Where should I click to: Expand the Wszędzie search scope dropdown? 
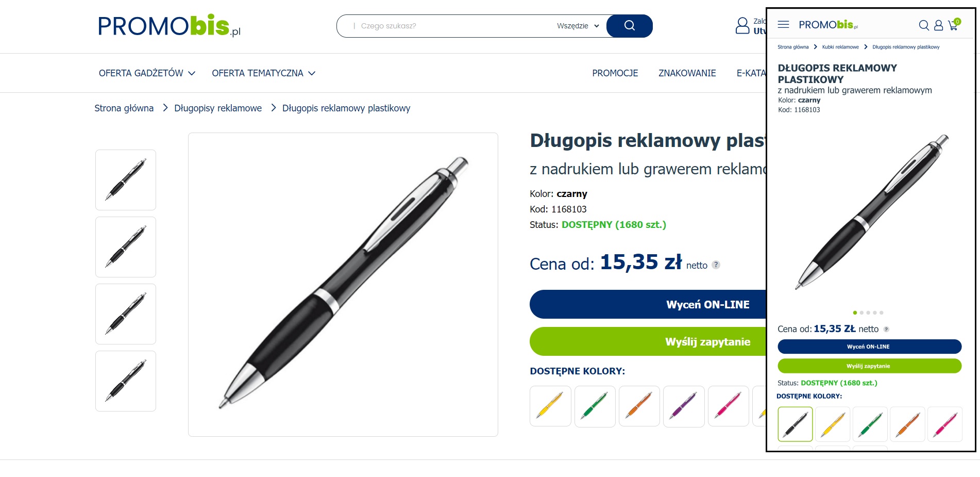tap(578, 26)
